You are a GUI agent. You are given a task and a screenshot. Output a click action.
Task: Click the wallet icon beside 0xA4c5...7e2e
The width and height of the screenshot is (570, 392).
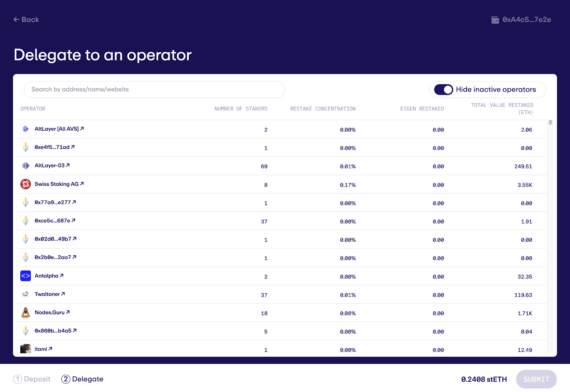pos(495,20)
